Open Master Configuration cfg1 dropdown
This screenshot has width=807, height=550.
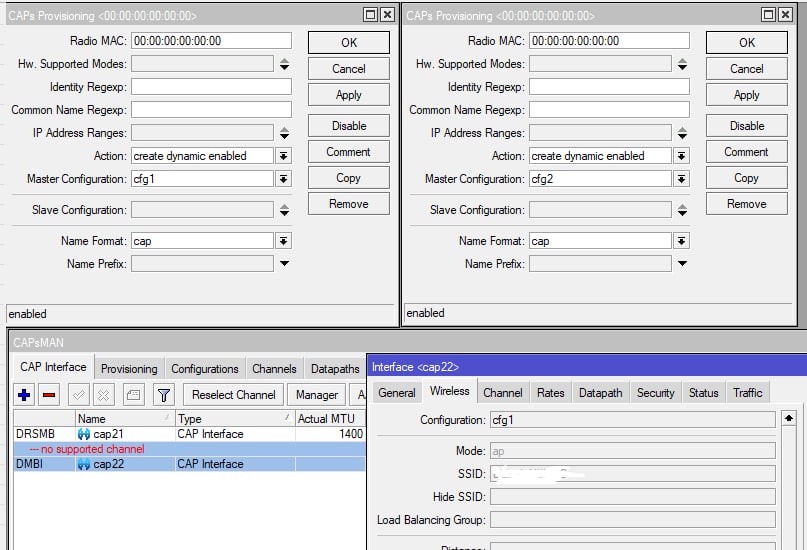click(284, 179)
